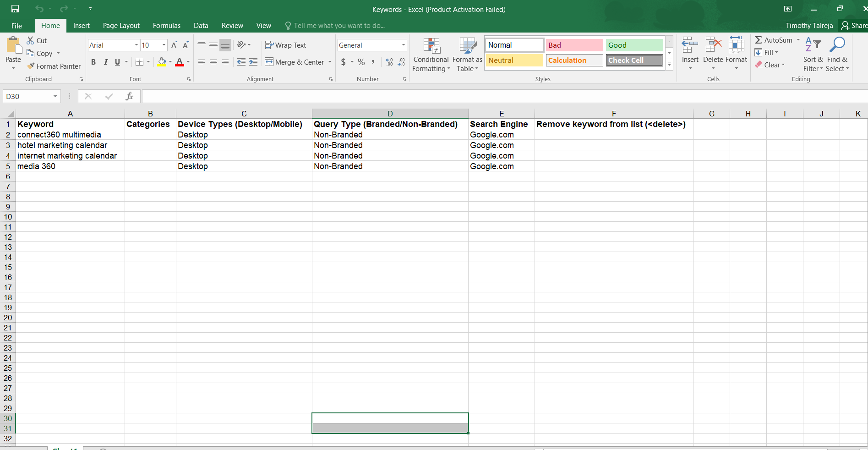Screen dimensions: 868x450
Task: Open the Format cells icon menu
Action: pos(736,53)
